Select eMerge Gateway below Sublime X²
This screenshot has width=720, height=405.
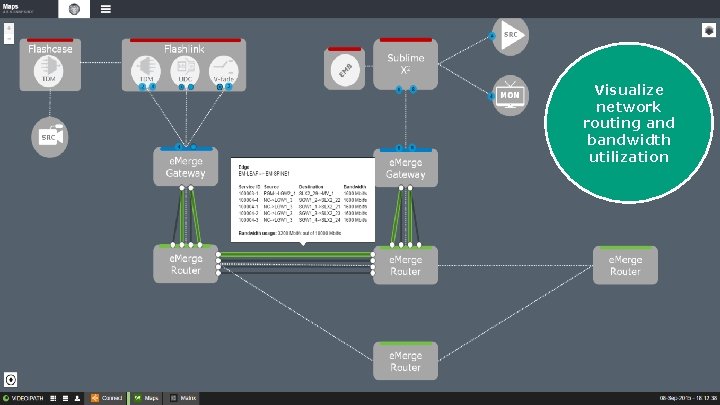[405, 168]
